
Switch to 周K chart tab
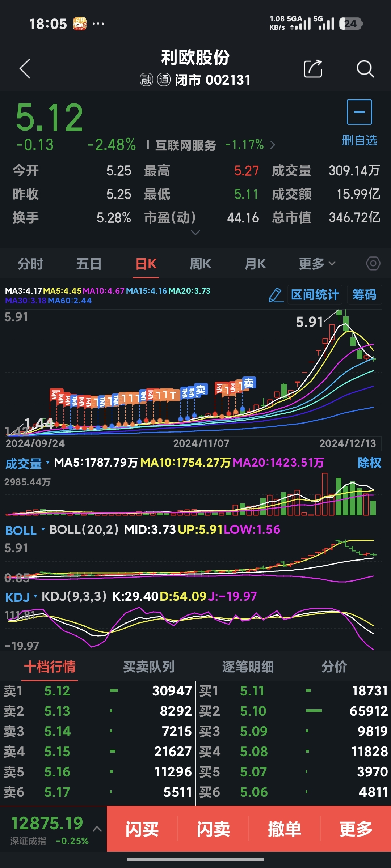tap(201, 264)
